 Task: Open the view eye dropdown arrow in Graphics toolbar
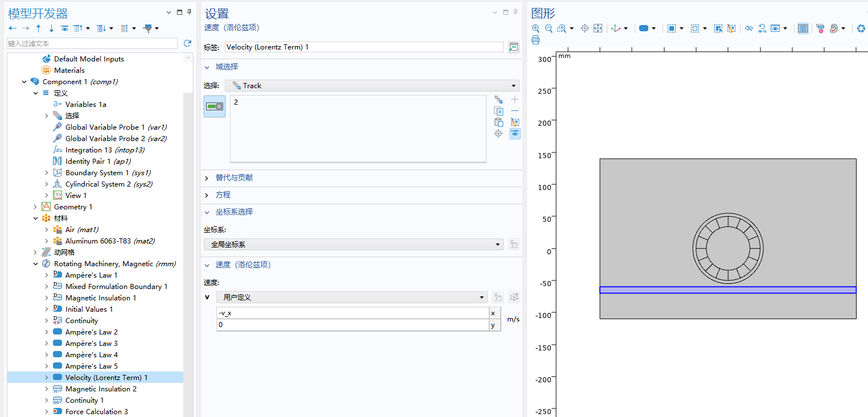pyautogui.click(x=785, y=28)
